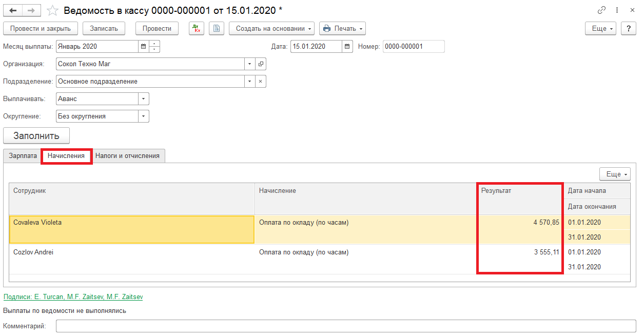Expand the Организация dropdown list
Screen dimensions: 644x336
point(250,64)
